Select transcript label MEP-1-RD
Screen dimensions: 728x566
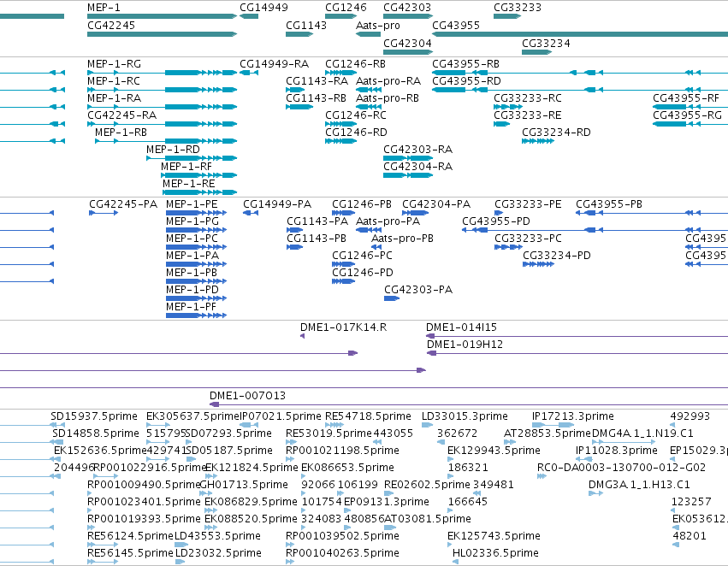[x=173, y=150]
